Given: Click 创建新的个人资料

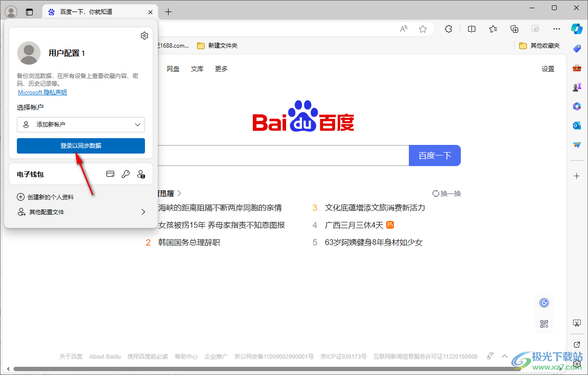Looking at the screenshot, I should tap(46, 197).
